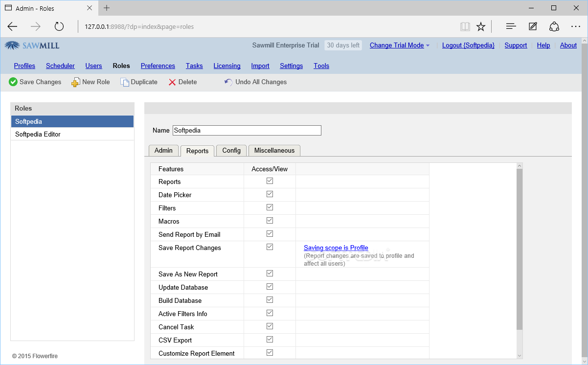Open Settings in navigation menu
Screen dimensions: 588x365
pos(291,66)
